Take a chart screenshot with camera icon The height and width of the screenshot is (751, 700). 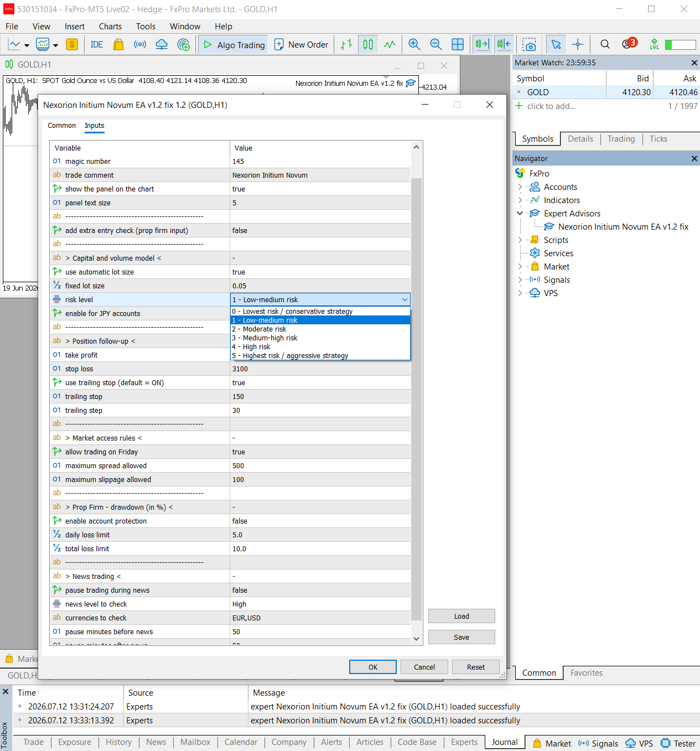[x=530, y=45]
